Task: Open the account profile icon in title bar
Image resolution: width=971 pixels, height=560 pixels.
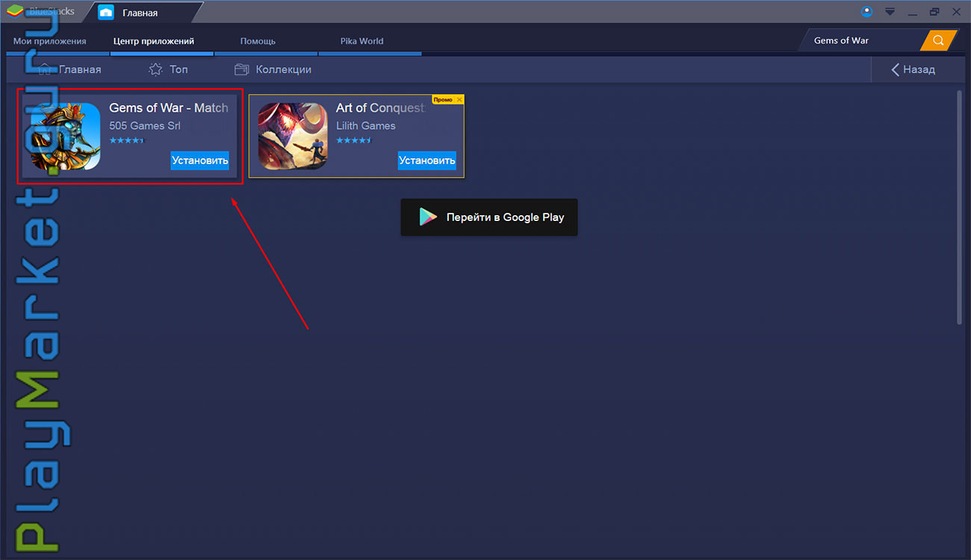Action: [x=866, y=11]
